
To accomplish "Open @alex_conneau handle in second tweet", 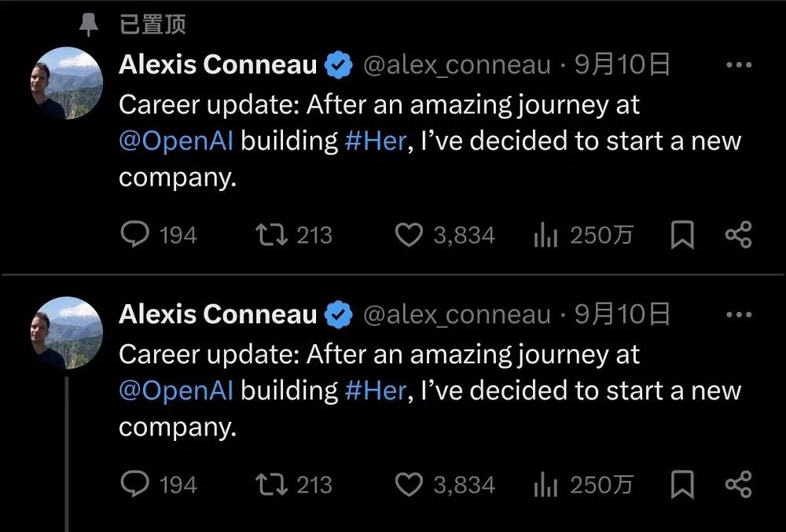I will point(457,315).
